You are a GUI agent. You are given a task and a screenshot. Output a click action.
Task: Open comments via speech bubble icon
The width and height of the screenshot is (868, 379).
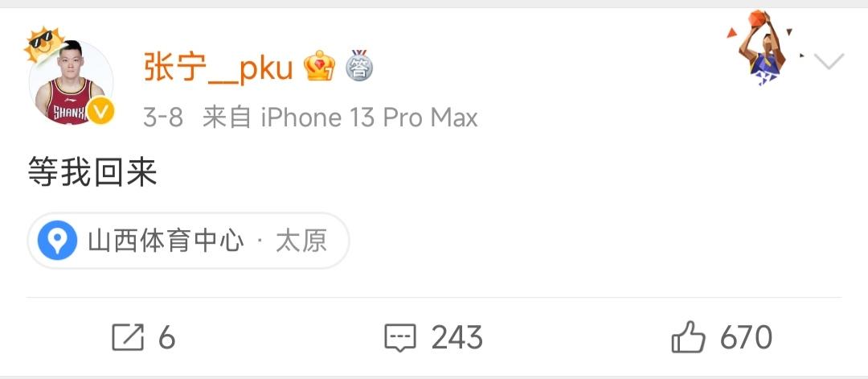pos(400,337)
